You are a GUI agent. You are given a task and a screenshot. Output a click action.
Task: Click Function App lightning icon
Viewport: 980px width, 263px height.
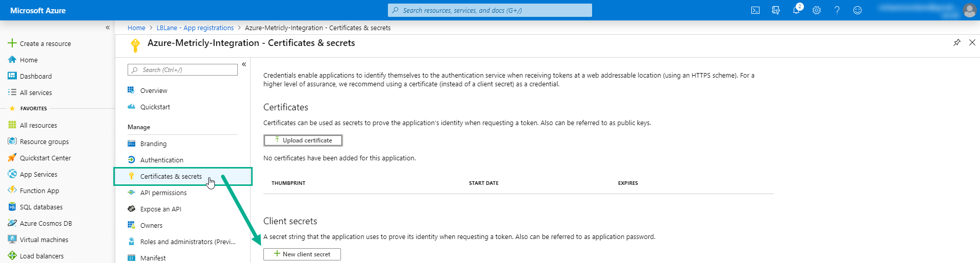tap(12, 190)
